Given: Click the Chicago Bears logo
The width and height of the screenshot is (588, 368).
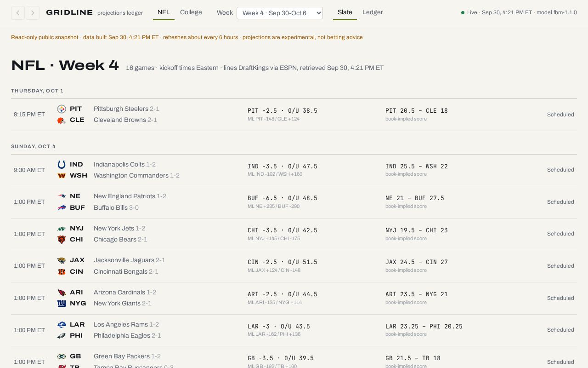Looking at the screenshot, I should click(x=62, y=240).
